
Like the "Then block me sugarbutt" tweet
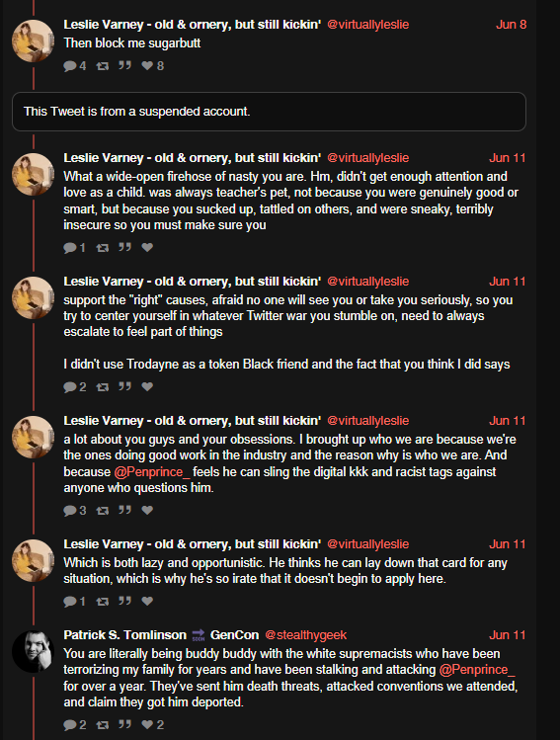pyautogui.click(x=148, y=65)
